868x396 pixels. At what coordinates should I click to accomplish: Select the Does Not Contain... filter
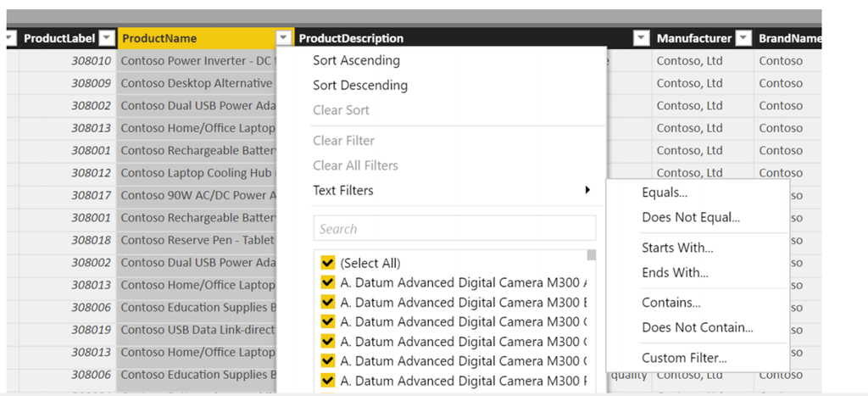click(698, 327)
